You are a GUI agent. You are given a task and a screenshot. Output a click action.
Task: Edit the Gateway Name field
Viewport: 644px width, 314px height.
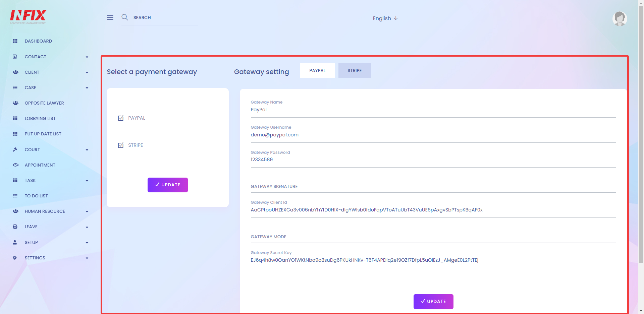pyautogui.click(x=433, y=110)
